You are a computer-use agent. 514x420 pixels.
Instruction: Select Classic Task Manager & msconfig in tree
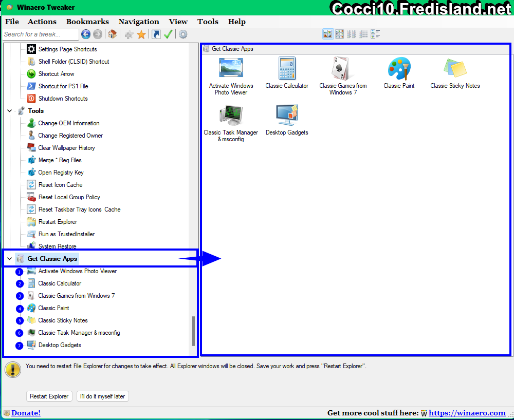point(79,333)
